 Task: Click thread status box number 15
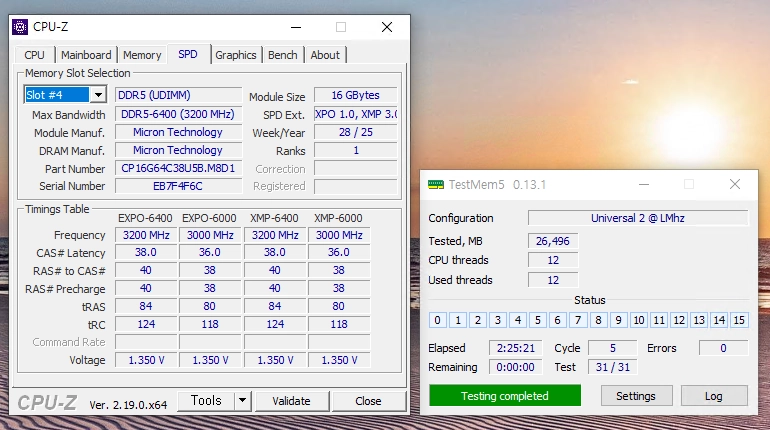click(739, 320)
